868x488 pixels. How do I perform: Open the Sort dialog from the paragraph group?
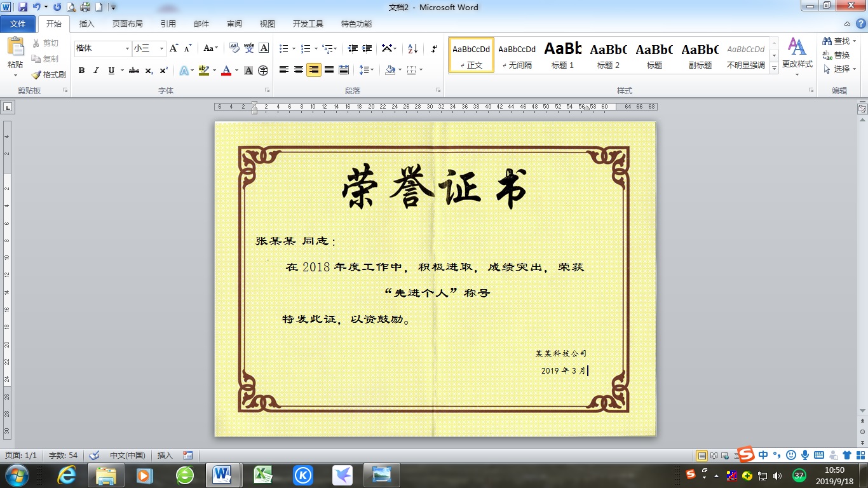pyautogui.click(x=412, y=49)
